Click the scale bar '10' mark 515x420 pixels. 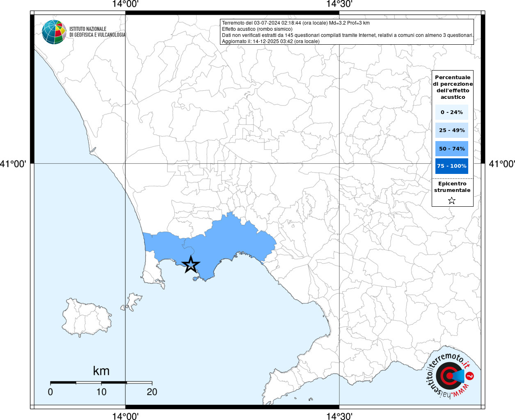coord(101,392)
